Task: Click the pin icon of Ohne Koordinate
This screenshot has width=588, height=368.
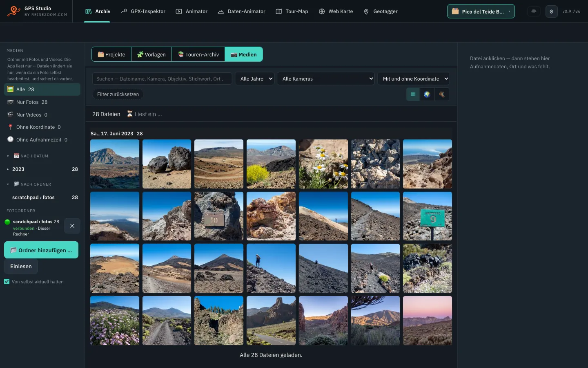Action: [10, 127]
